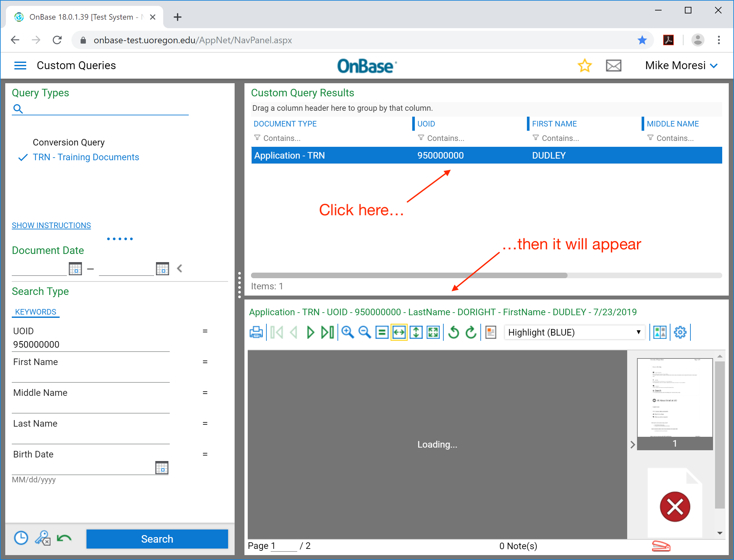Change the Middle Name equals operator
This screenshot has height=560, width=734.
(205, 393)
